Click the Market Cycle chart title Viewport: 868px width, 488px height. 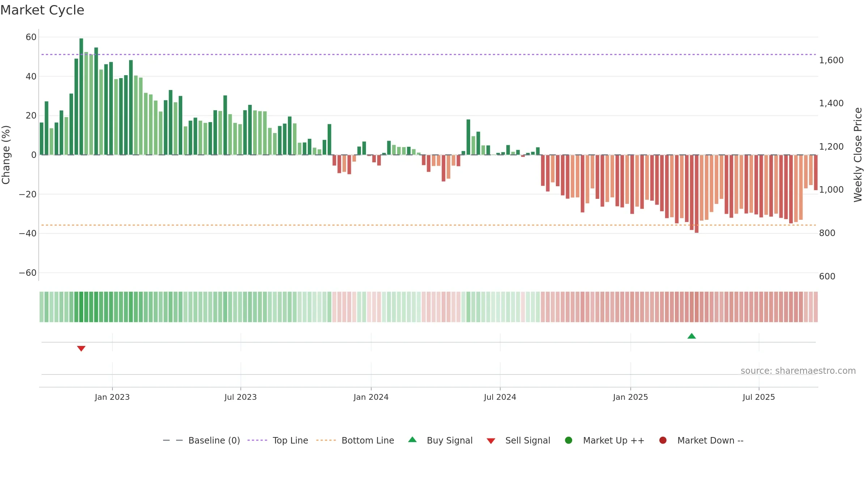42,10
